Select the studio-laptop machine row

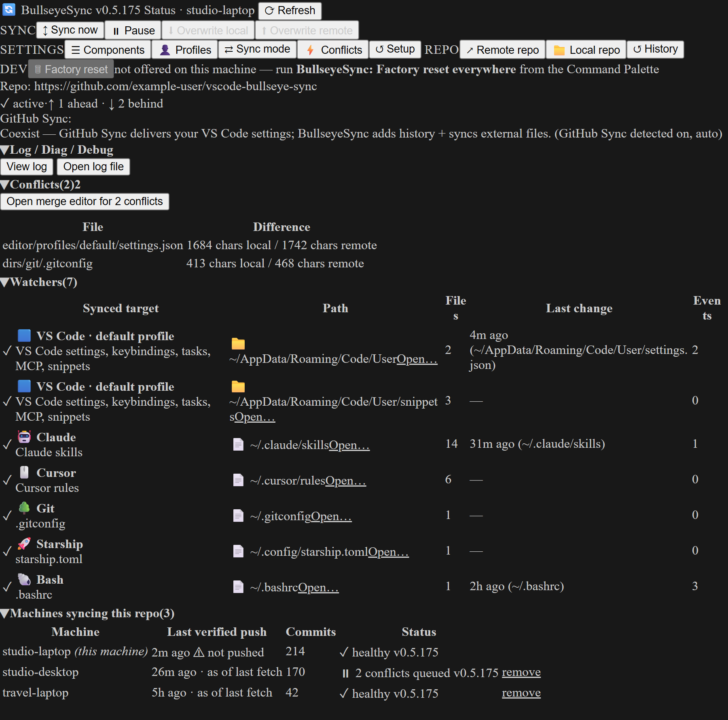pyautogui.click(x=271, y=652)
